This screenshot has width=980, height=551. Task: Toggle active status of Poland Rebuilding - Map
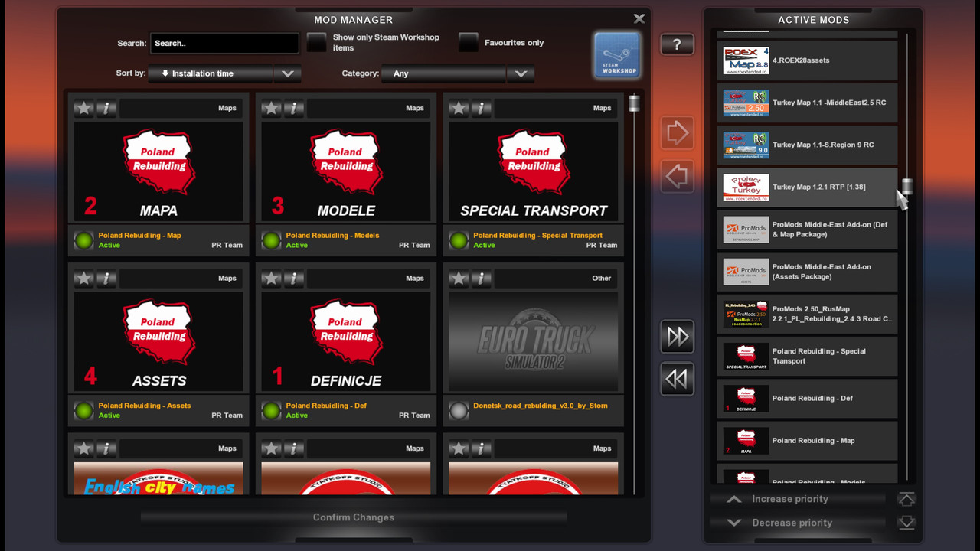(x=83, y=240)
